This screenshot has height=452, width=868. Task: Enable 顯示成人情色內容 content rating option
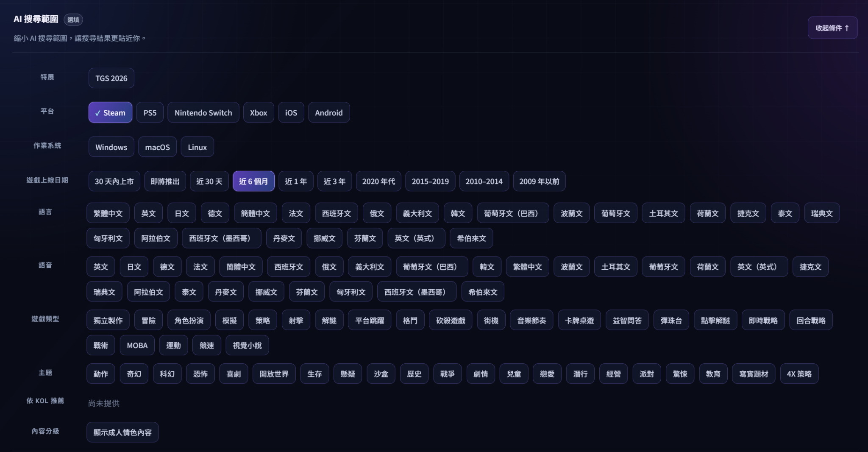tap(122, 432)
